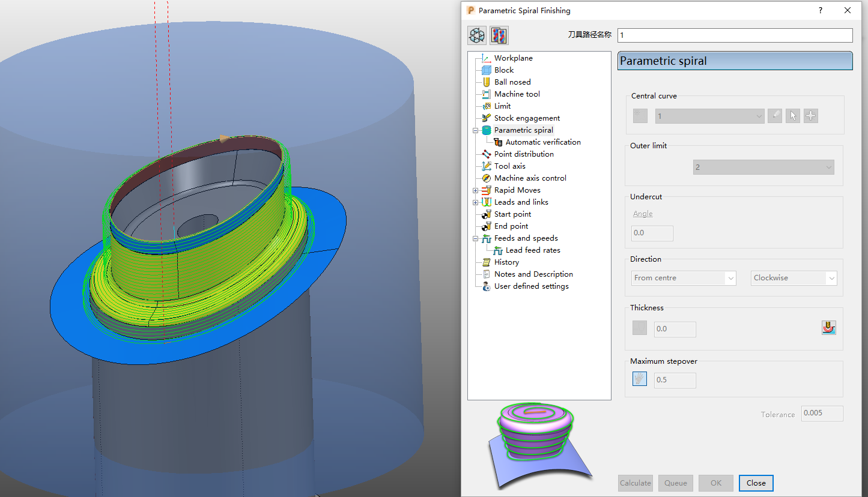Click the toolpath name input field
The height and width of the screenshot is (497, 868).
click(734, 35)
